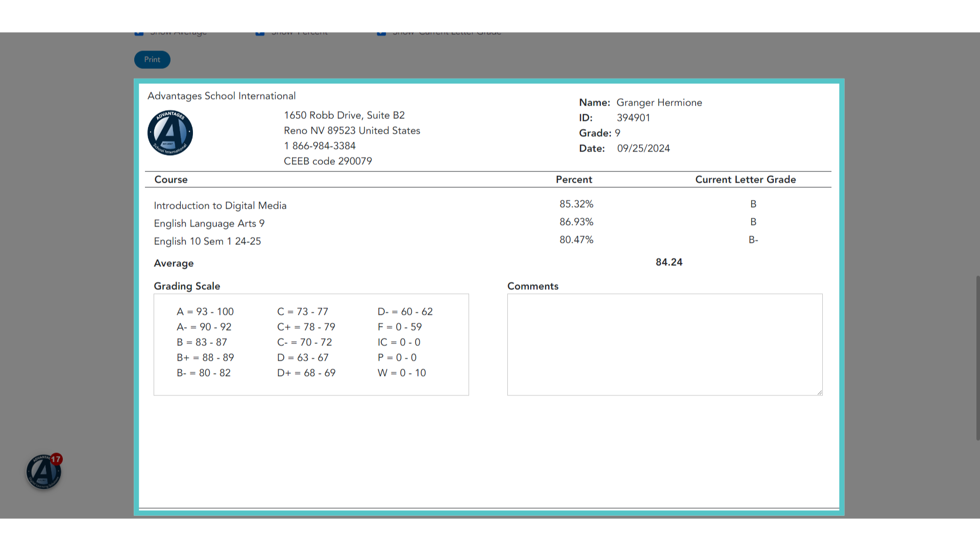Click the Comments heading label
The width and height of the screenshot is (980, 551).
click(533, 286)
